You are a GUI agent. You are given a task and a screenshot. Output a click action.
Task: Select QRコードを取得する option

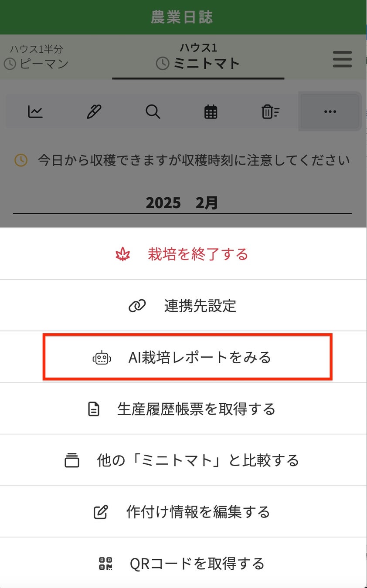pyautogui.click(x=197, y=564)
